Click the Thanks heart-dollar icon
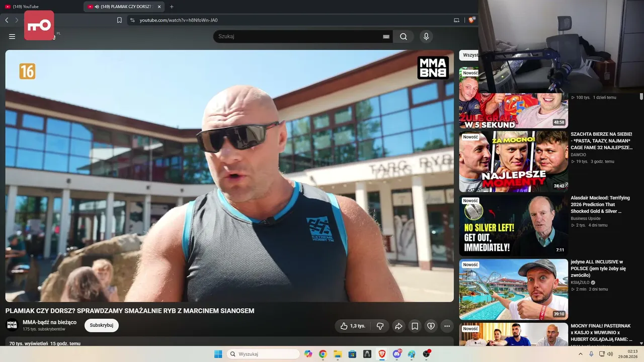 click(x=431, y=326)
